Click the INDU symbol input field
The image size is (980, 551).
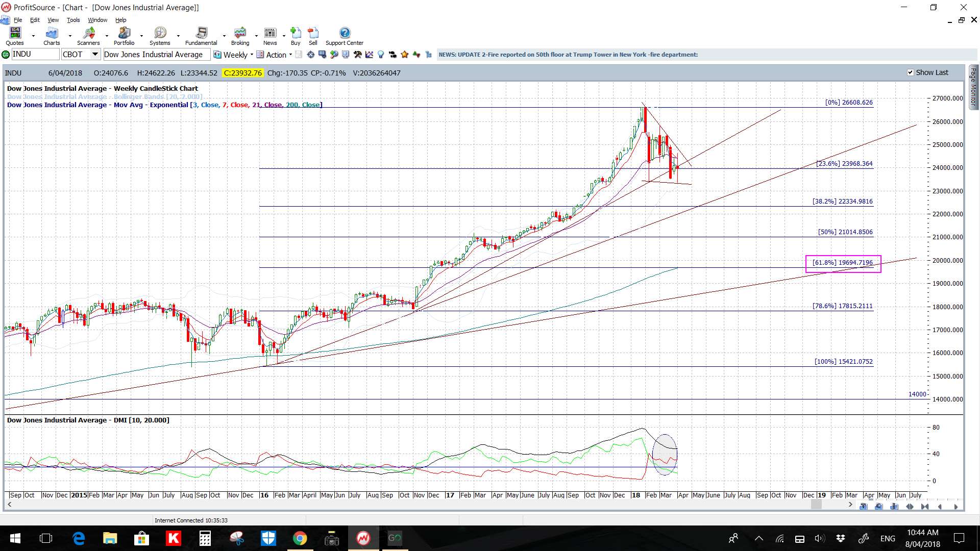pyautogui.click(x=35, y=54)
